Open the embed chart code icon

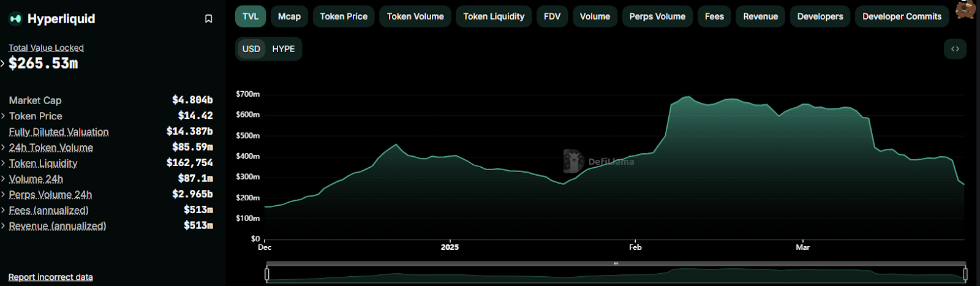[955, 49]
